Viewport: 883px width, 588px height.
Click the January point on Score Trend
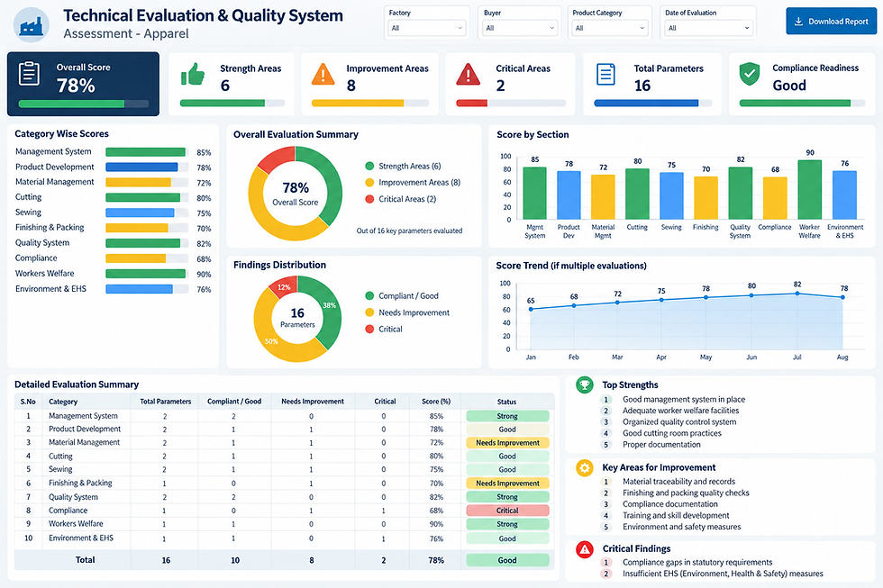tap(531, 309)
